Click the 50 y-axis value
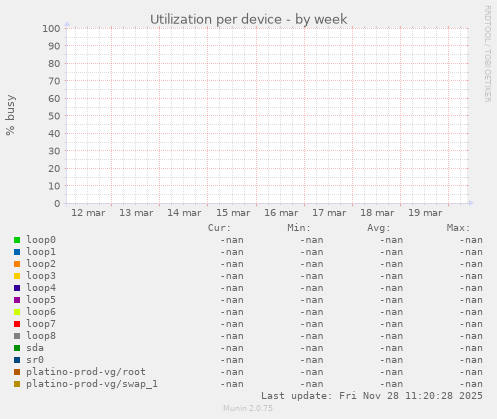The height and width of the screenshot is (419, 497). pyautogui.click(x=54, y=116)
